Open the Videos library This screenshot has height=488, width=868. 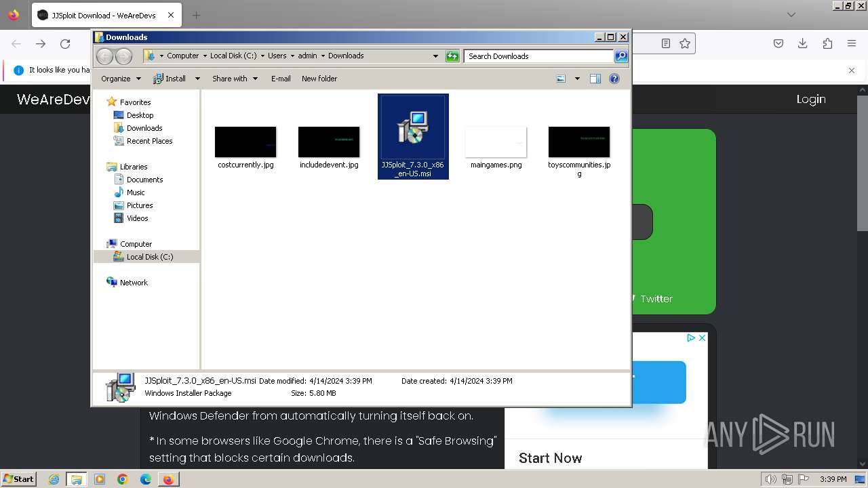click(x=137, y=218)
